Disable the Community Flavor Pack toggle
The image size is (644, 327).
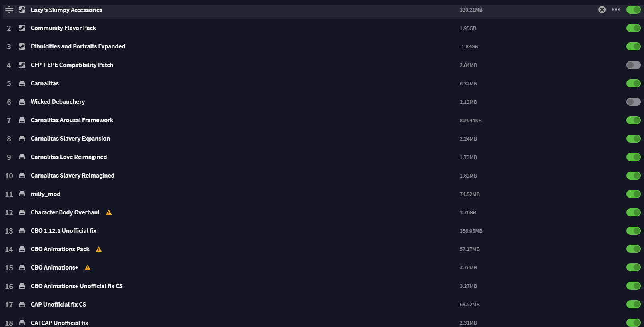634,28
